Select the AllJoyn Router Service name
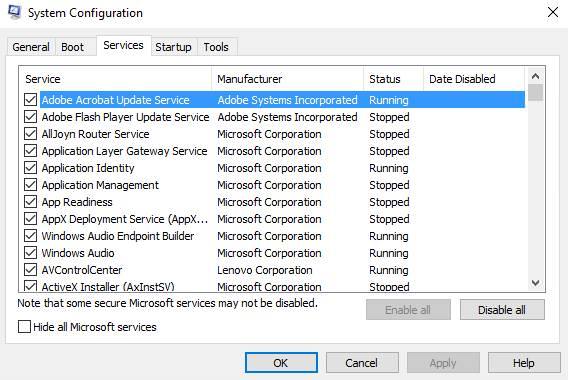This screenshot has height=380, width=568. (x=95, y=134)
